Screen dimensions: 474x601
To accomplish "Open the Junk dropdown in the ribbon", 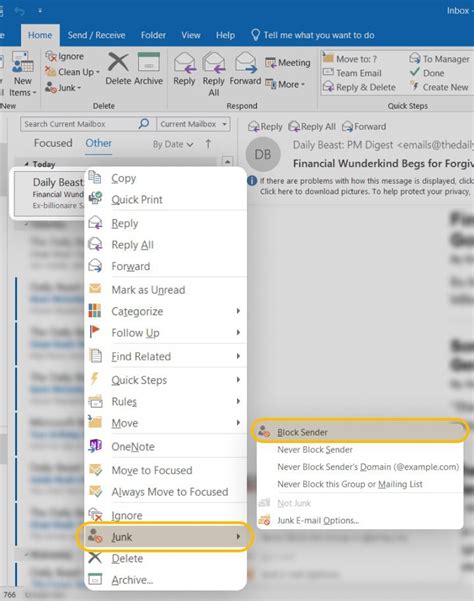I will pos(64,88).
